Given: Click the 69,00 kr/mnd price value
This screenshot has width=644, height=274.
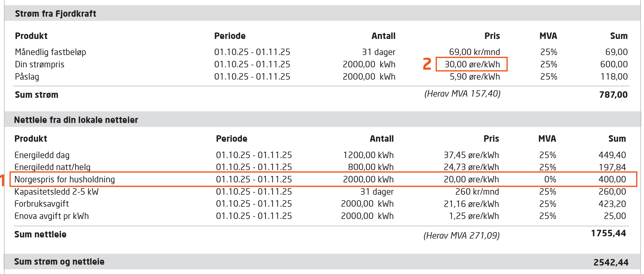Looking at the screenshot, I should pos(474,52).
